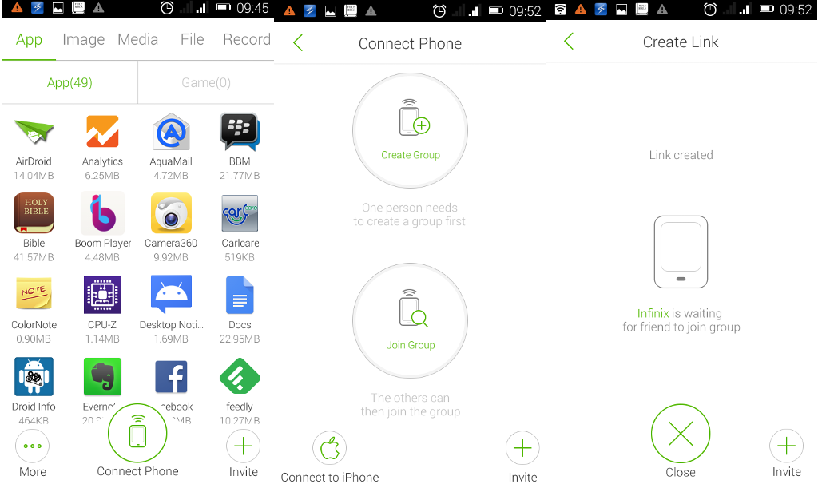
Task: Select the BBM app icon
Action: pyautogui.click(x=240, y=132)
